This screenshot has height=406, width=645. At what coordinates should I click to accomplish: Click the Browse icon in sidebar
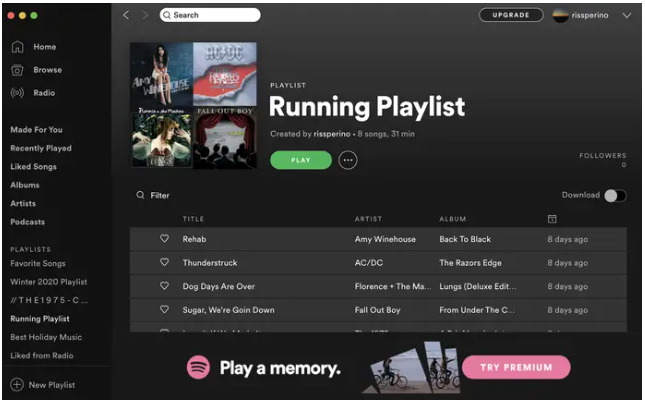(17, 70)
